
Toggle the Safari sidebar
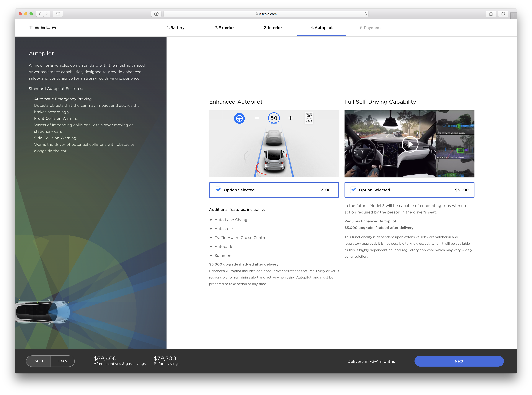[58, 14]
